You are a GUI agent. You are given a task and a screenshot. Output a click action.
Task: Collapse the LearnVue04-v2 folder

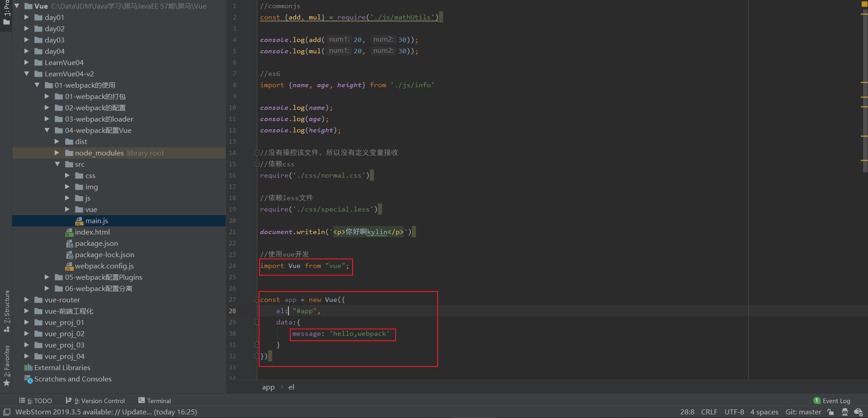[x=27, y=74]
